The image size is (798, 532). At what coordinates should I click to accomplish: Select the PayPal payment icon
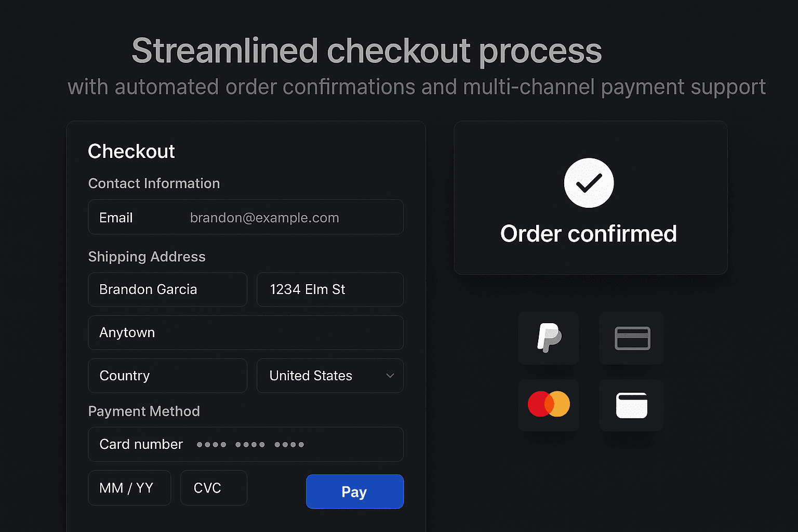tap(549, 338)
